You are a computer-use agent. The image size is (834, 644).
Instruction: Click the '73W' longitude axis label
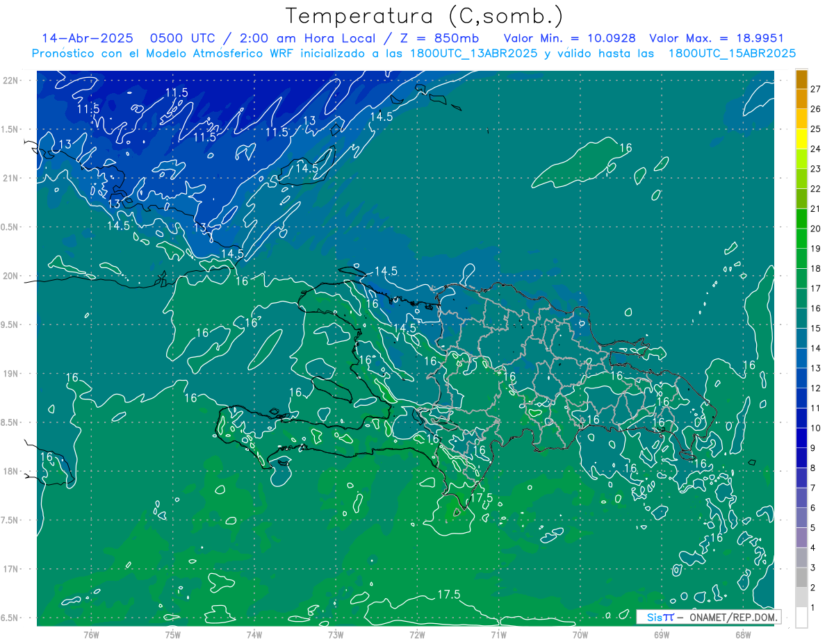[x=336, y=635]
